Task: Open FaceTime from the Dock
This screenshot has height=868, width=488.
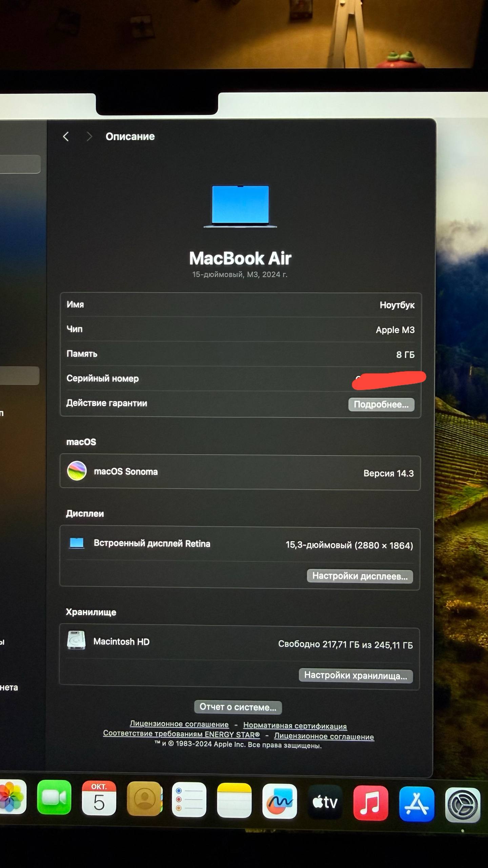Action: point(54,797)
